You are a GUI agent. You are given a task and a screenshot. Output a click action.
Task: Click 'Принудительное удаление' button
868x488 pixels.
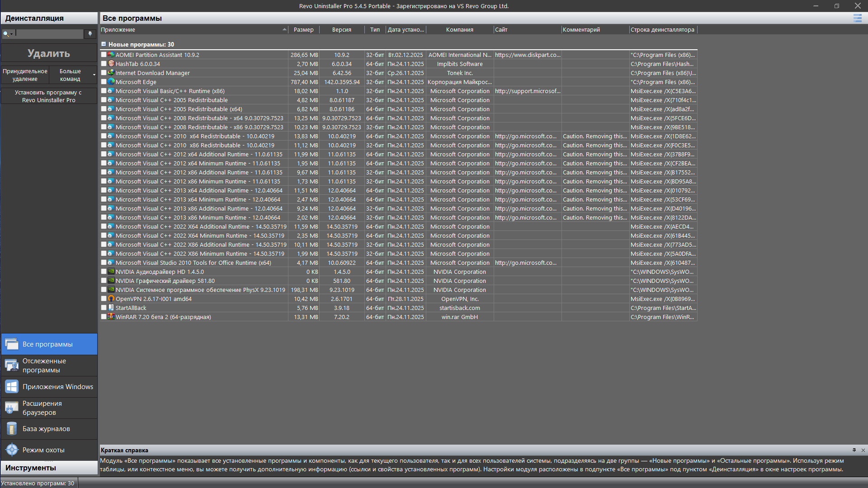coord(25,75)
